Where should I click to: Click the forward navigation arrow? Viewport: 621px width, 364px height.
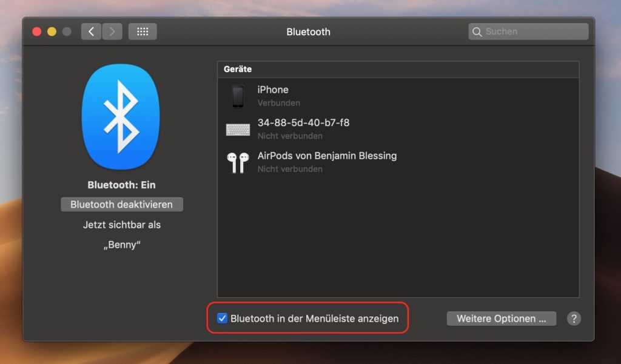(x=112, y=31)
